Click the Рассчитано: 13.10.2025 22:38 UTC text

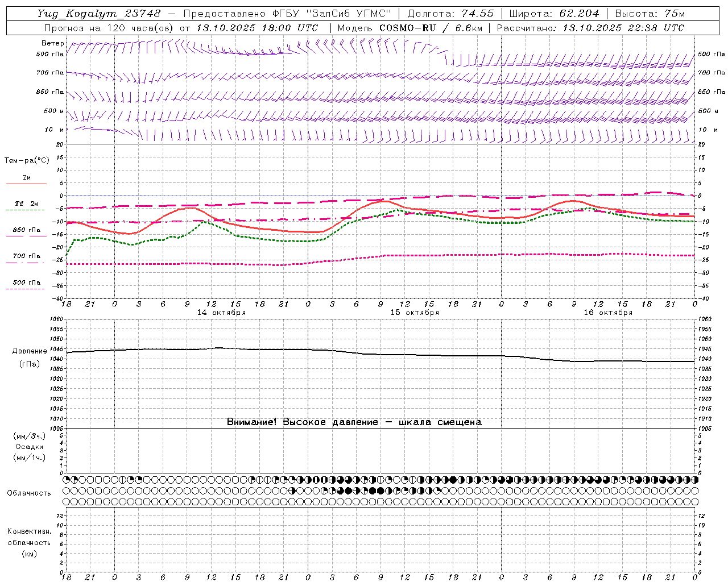[590, 28]
